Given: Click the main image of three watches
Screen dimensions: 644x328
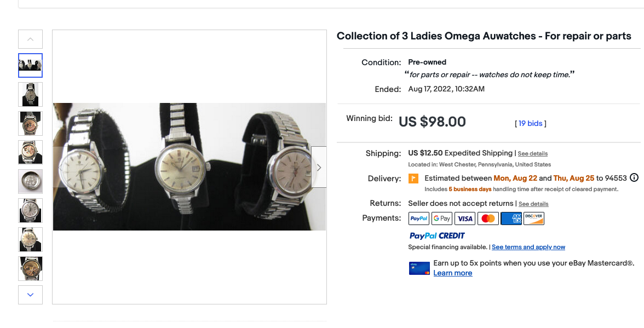Looking at the screenshot, I should tap(189, 166).
